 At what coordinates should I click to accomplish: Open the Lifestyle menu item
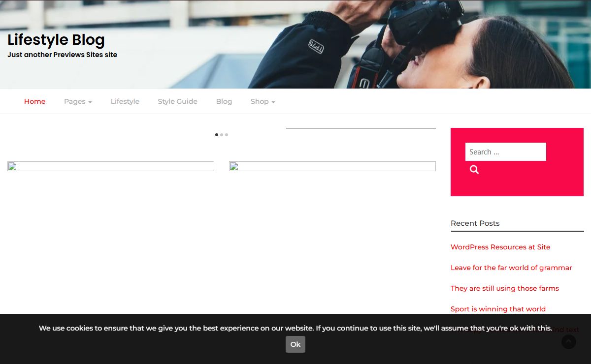click(x=125, y=101)
